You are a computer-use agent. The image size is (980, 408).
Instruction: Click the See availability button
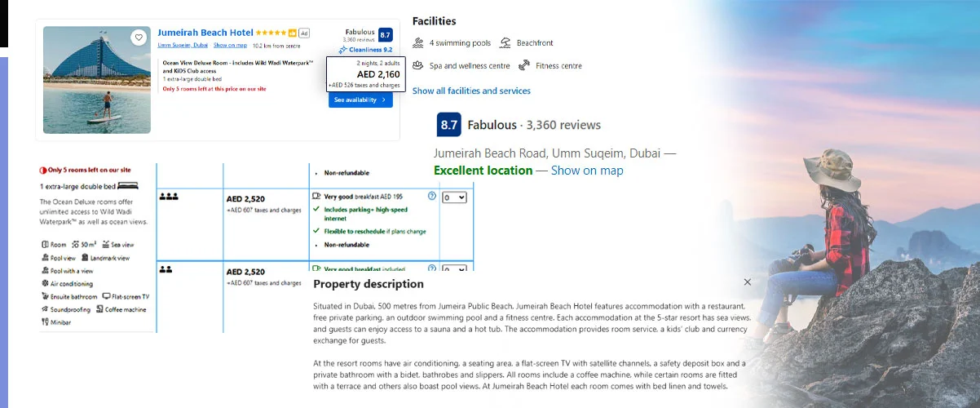point(360,100)
